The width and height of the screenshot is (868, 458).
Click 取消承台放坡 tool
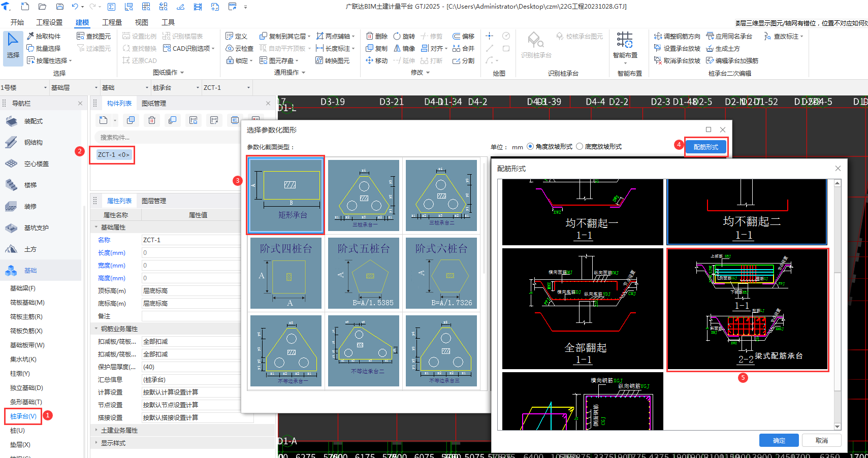point(677,60)
